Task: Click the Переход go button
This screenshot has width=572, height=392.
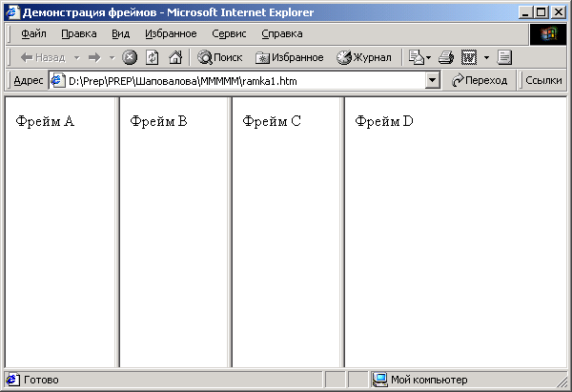Action: [x=480, y=80]
